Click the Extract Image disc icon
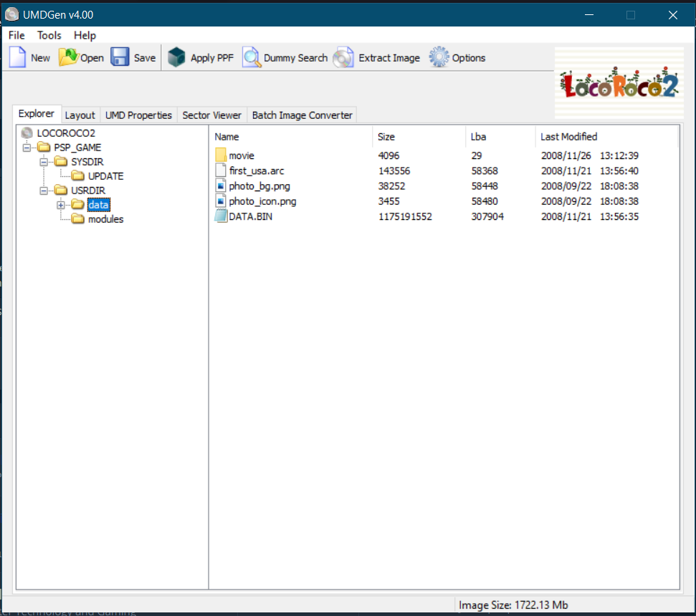The image size is (696, 616). tap(343, 57)
